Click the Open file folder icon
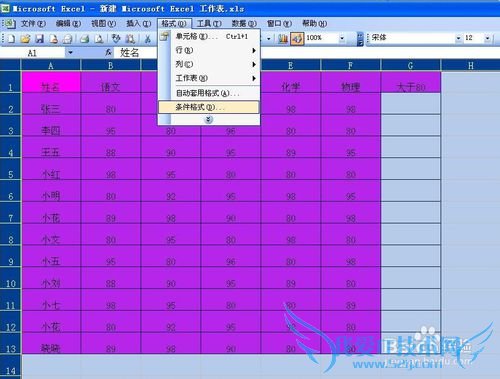Screen dimensions: 500x379 [x=25, y=39]
